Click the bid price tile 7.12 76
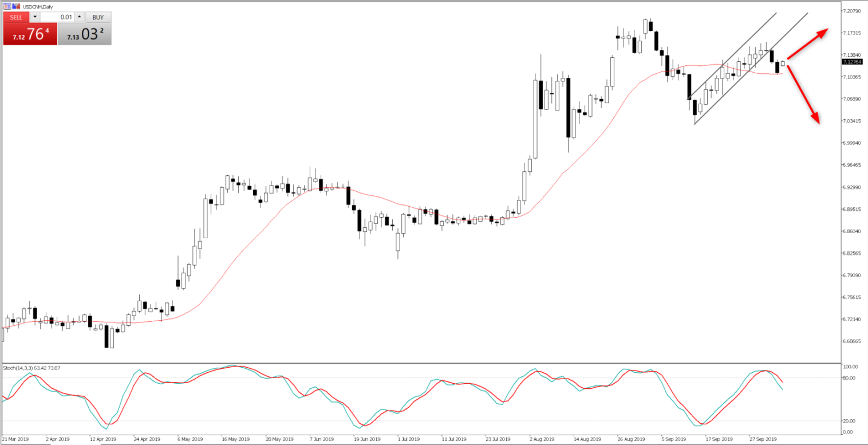Screen dimensions: 868x445 coord(30,34)
